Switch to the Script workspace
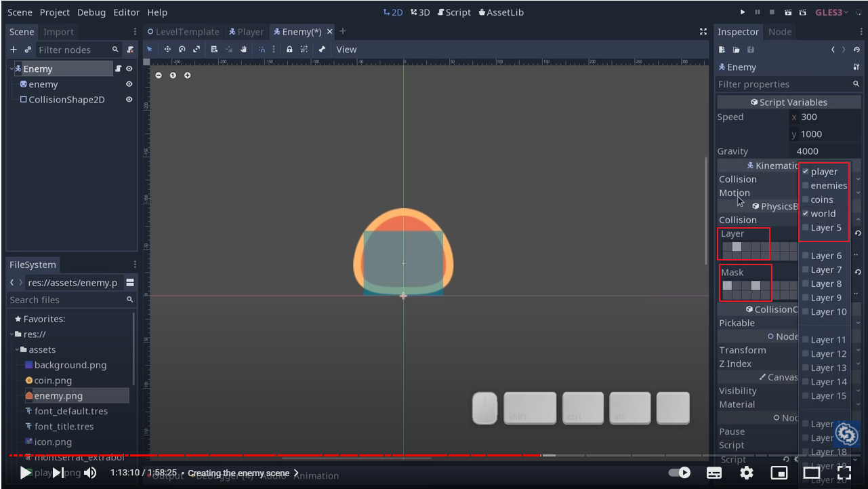 (454, 12)
